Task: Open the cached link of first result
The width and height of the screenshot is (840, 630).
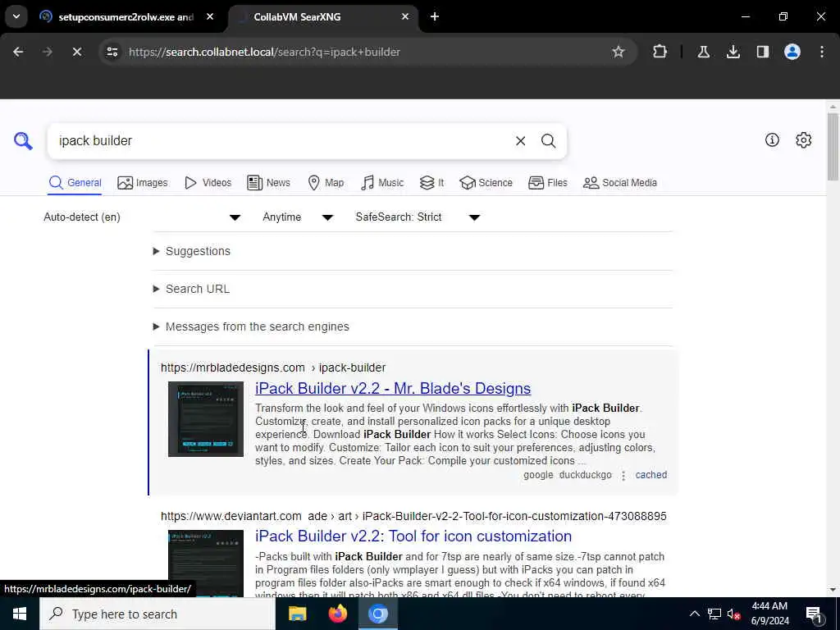Action: (x=651, y=475)
